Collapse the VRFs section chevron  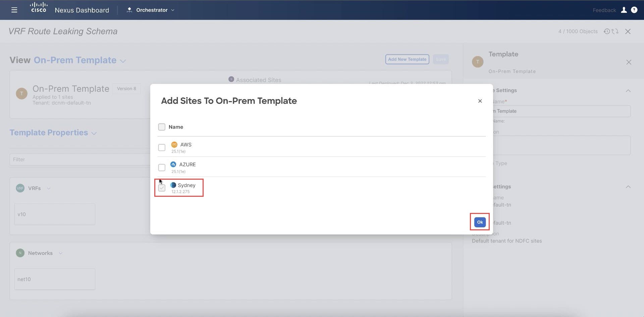(x=49, y=188)
